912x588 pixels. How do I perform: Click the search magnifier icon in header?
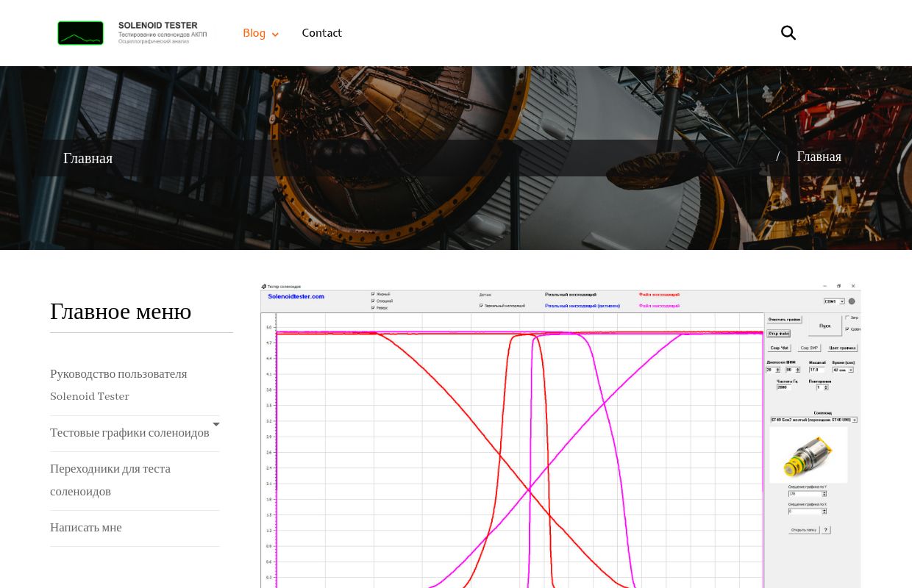[788, 33]
